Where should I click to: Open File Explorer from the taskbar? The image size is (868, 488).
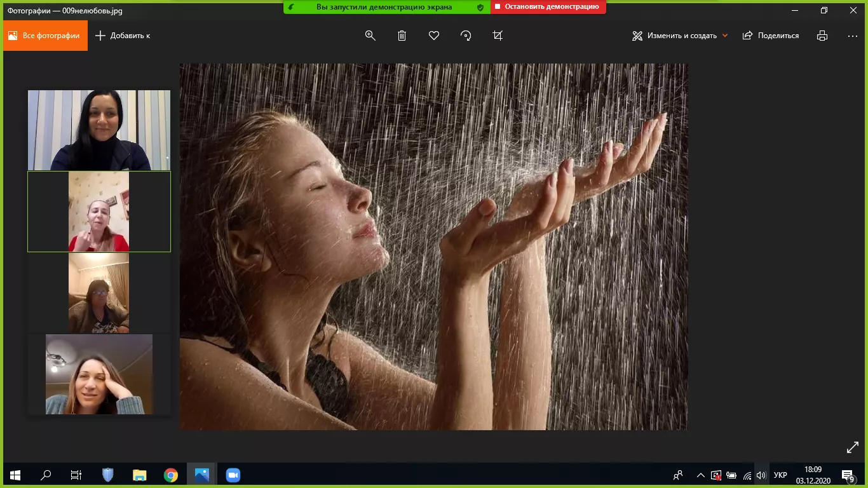139,475
